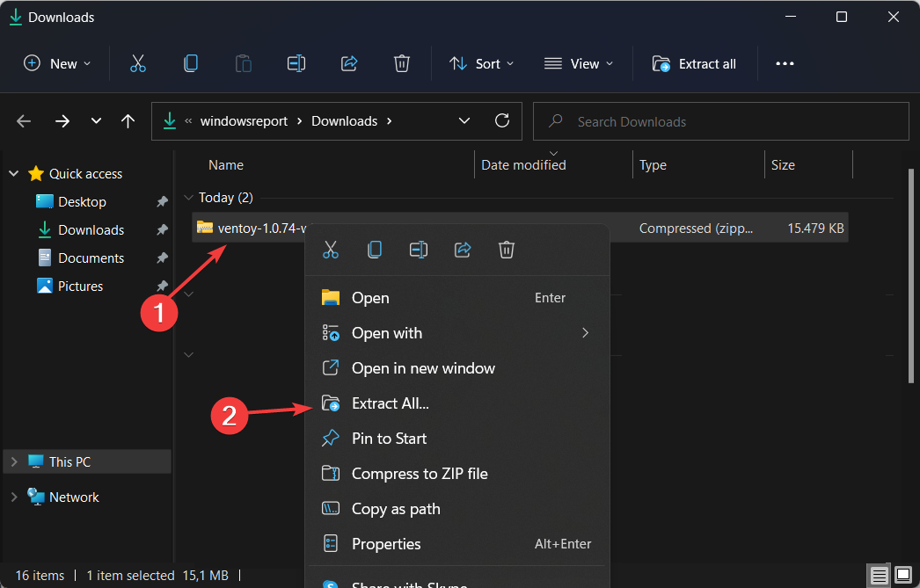The height and width of the screenshot is (588, 920).
Task: Click the Extract all button in the toolbar
Action: click(x=694, y=63)
